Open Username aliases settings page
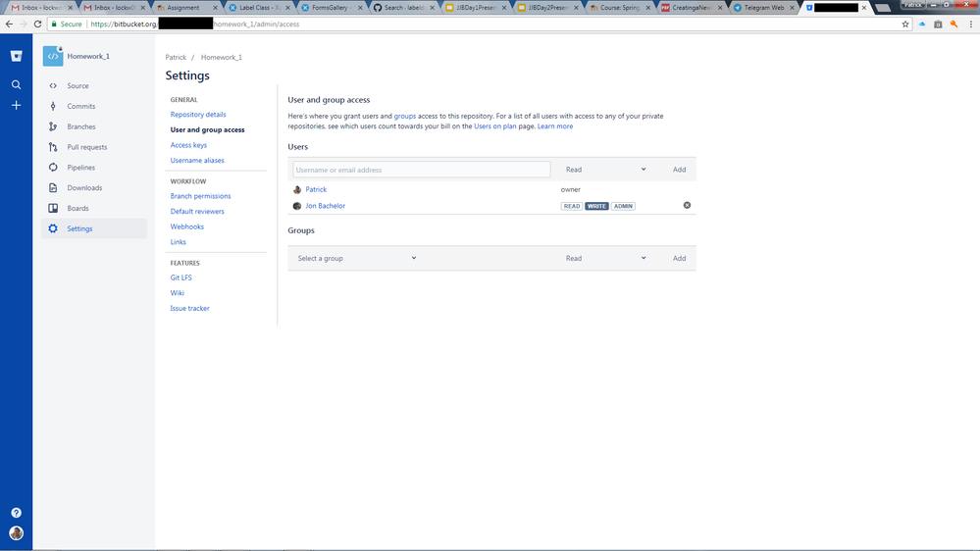 coord(197,161)
